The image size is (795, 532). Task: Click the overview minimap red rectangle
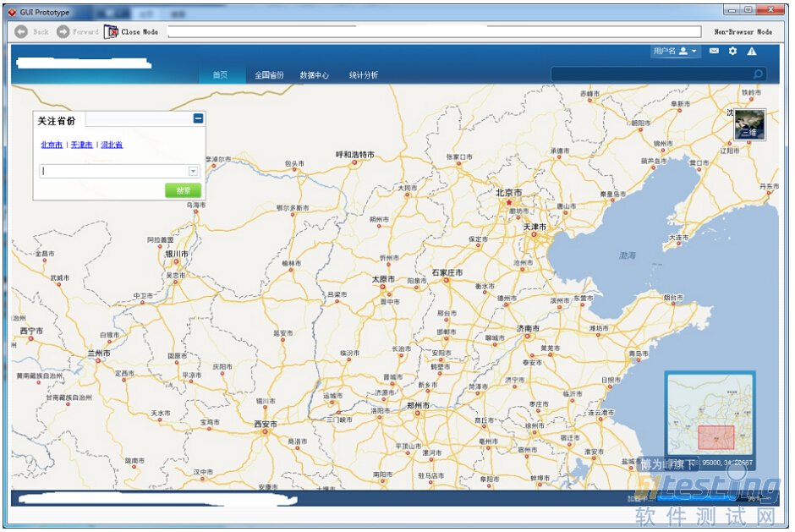715,437
